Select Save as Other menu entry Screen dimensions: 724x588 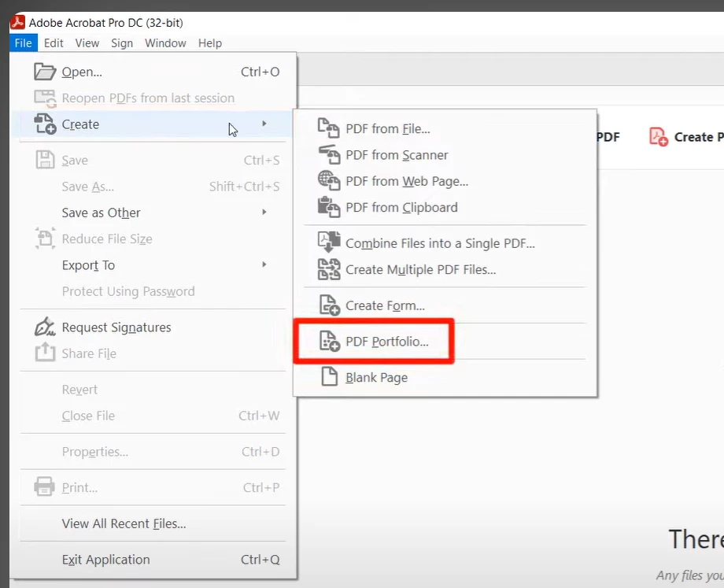tap(153, 213)
